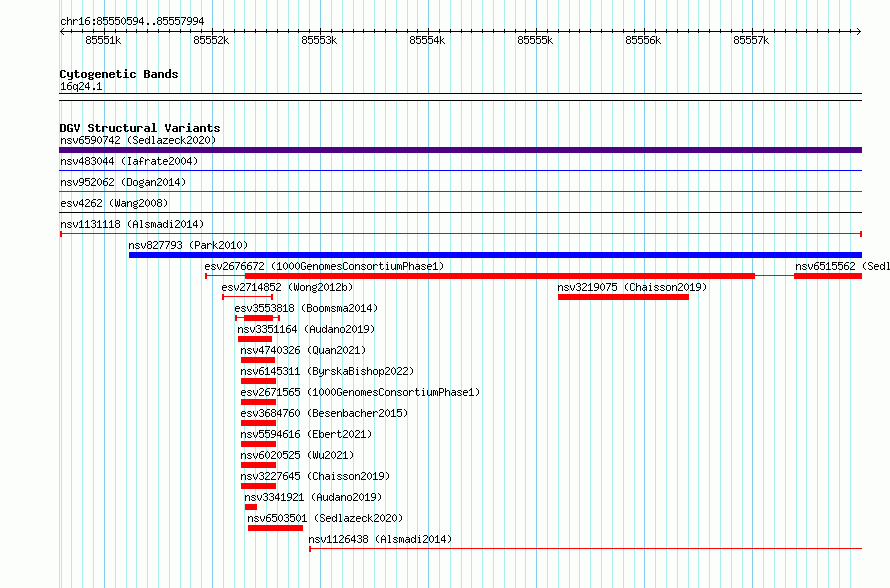The height and width of the screenshot is (588, 890).
Task: Click the 85554k ruler tick label
Action: [427, 40]
